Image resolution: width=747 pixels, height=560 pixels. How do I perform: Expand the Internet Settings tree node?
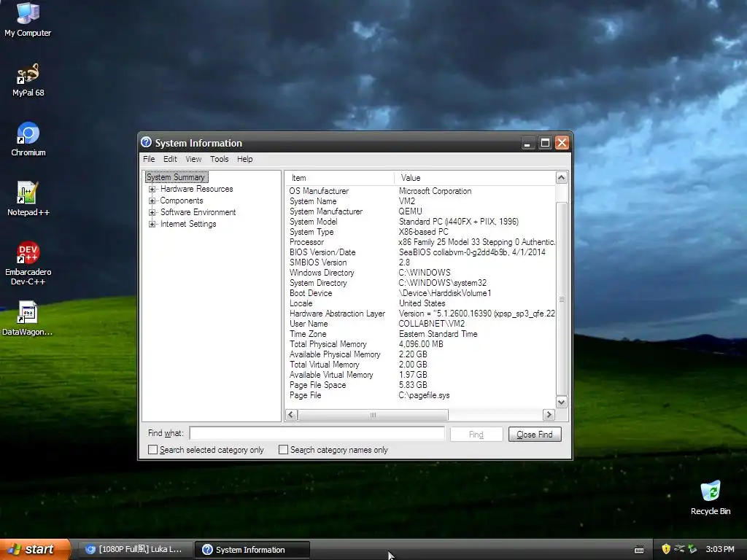point(152,224)
